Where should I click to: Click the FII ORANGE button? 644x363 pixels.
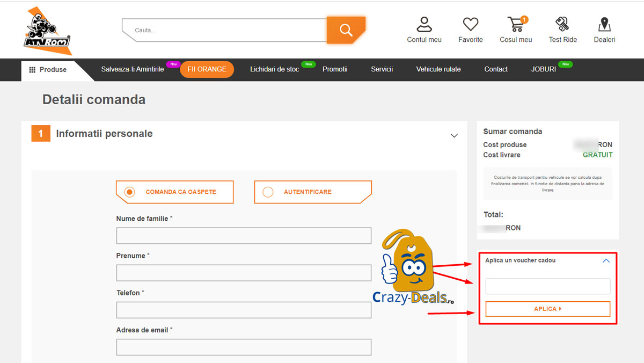coord(207,69)
